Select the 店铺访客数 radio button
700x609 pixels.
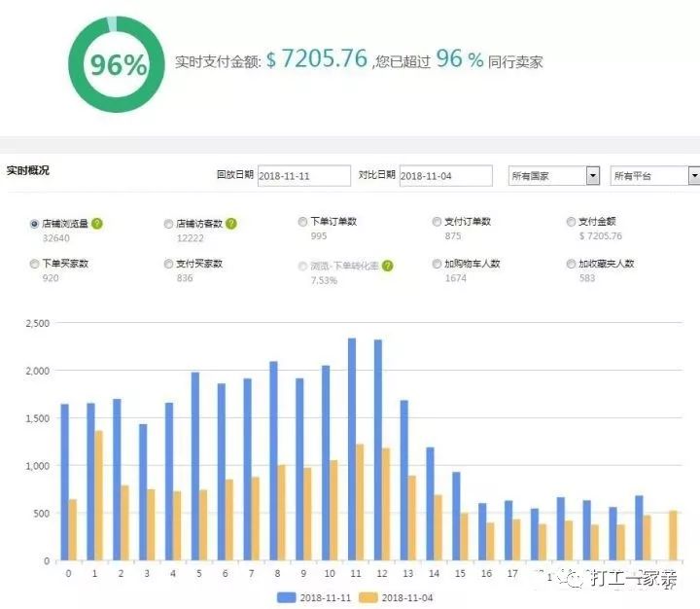(169, 224)
